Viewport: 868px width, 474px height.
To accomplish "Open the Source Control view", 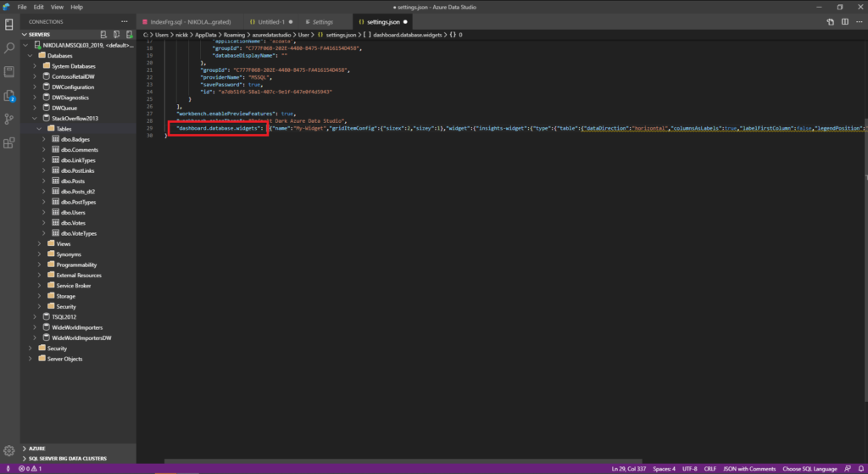I will pos(8,119).
